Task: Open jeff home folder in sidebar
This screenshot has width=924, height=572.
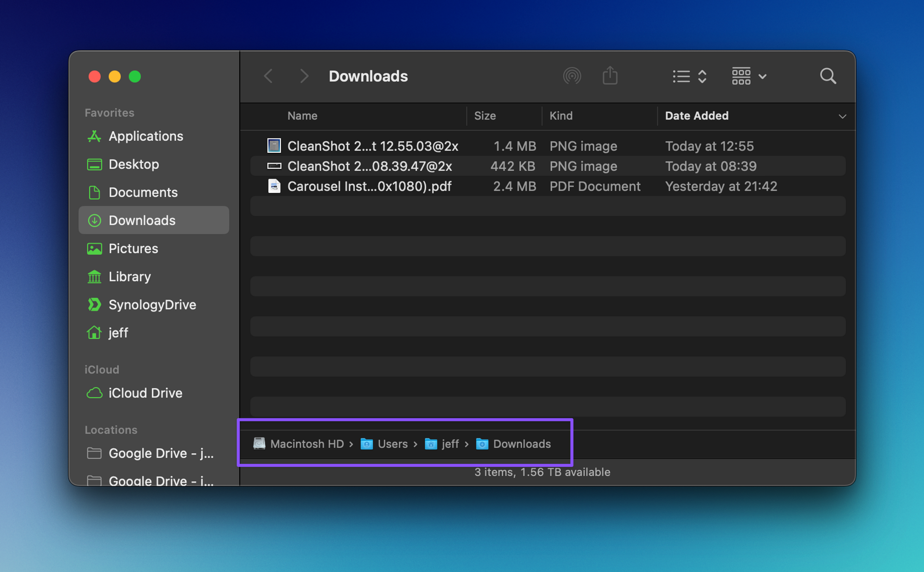Action: (x=118, y=333)
